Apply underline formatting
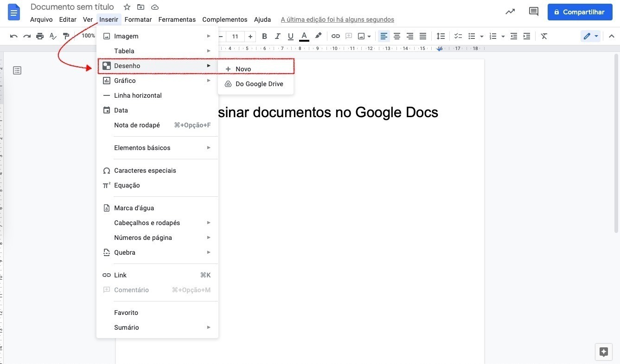Viewport: 620px width, 364px height. 291,36
